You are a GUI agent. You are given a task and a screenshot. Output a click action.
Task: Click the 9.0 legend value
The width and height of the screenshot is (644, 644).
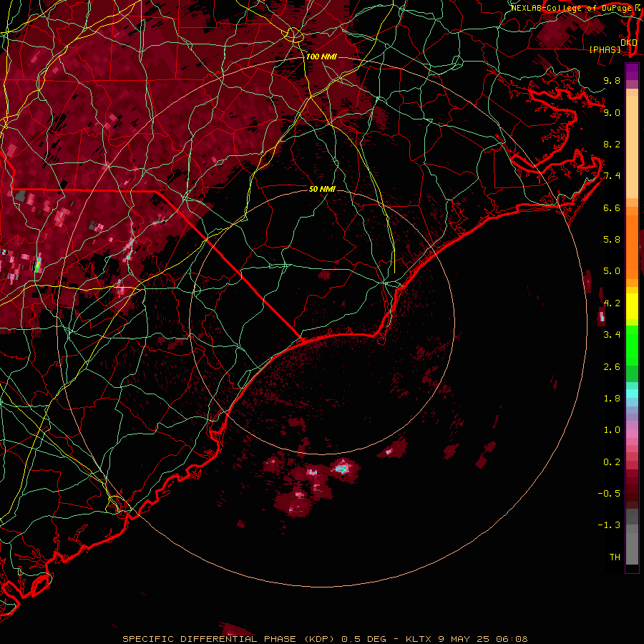coord(612,112)
